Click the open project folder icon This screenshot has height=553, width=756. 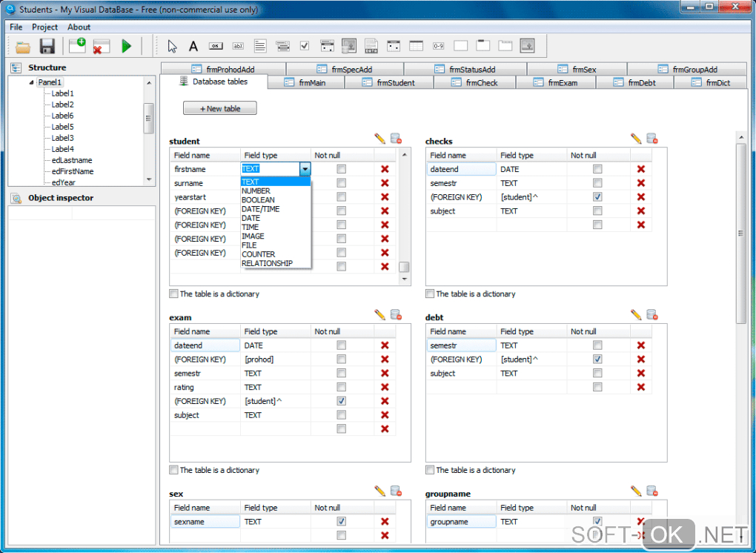[x=23, y=47]
